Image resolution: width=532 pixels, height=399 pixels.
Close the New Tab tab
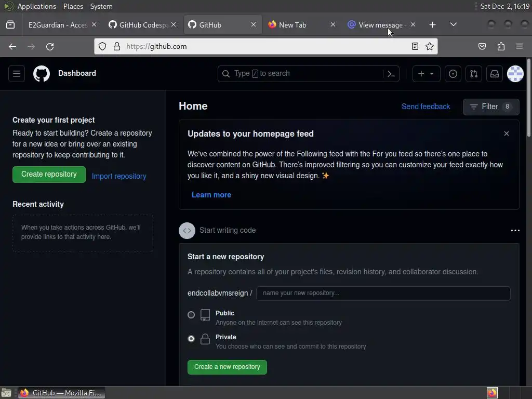333,25
